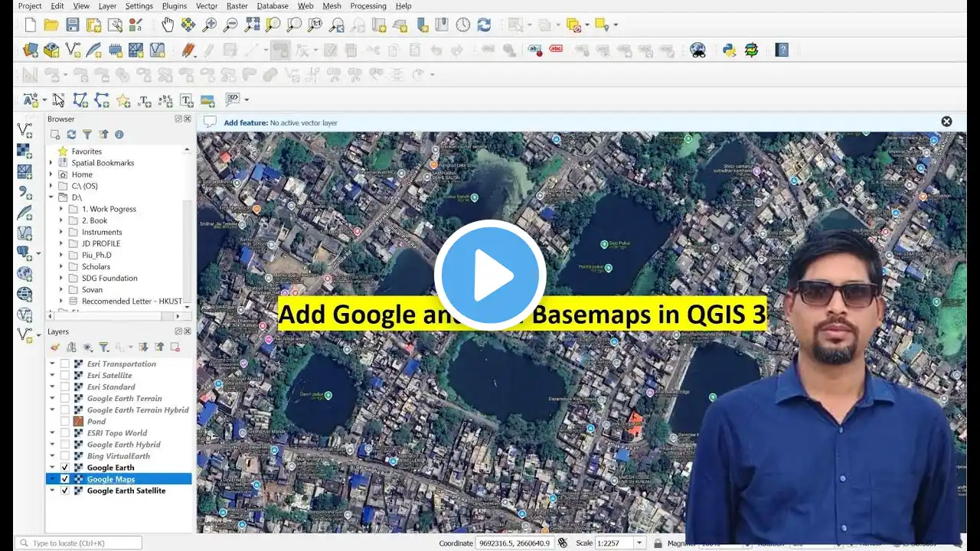
Task: Click the Zoom Full extent icon
Action: point(252,25)
